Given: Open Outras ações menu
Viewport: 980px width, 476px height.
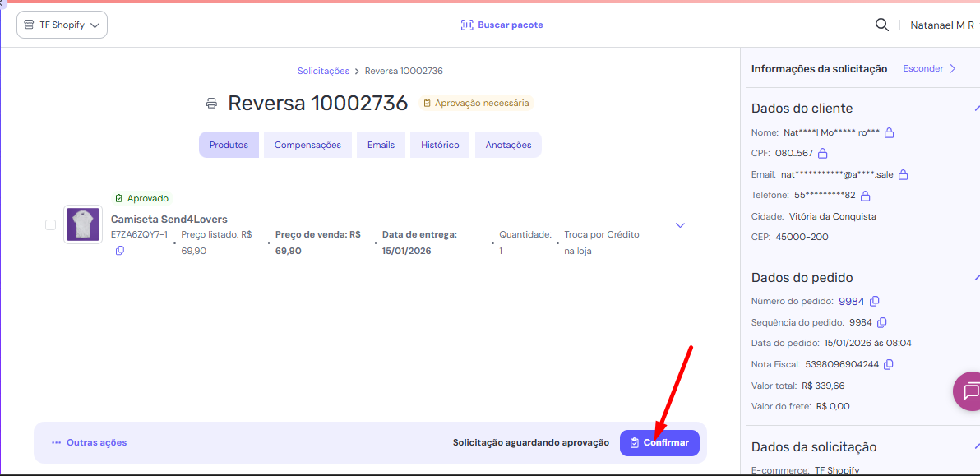Looking at the screenshot, I should tap(89, 442).
